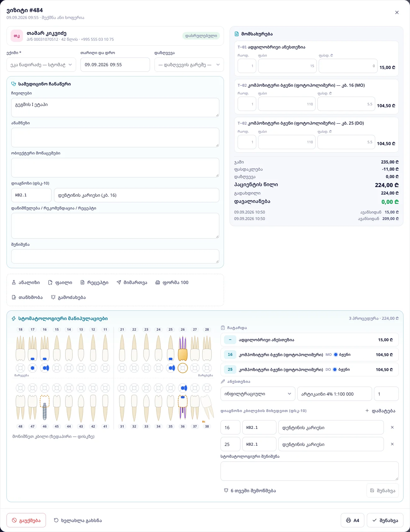The height and width of the screenshot is (532, 410).
Task: Click the ფაილი attachment icon
Action: 50,282
